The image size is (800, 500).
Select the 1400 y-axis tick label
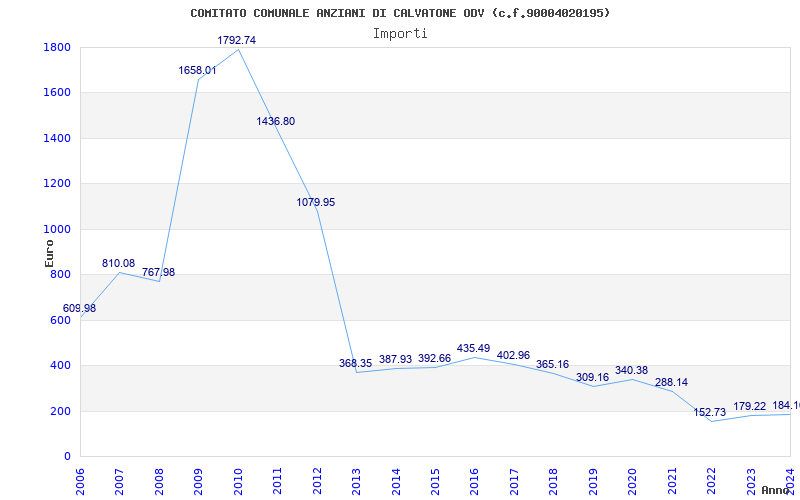click(57, 139)
